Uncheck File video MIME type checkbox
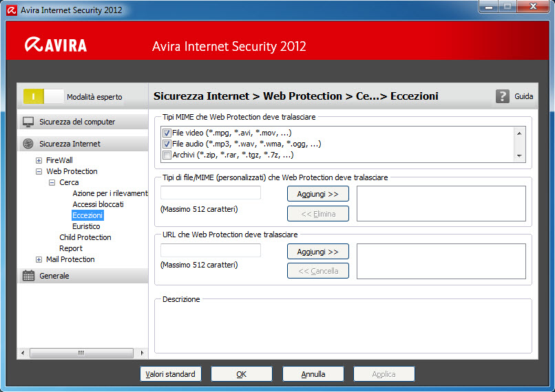Image resolution: width=555 pixels, height=392 pixels. [x=167, y=133]
